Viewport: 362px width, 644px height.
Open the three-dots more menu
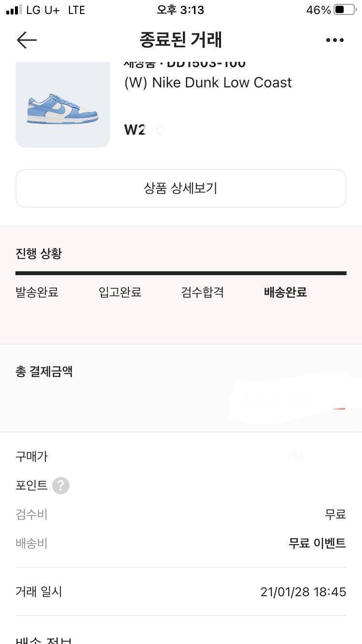pyautogui.click(x=334, y=40)
